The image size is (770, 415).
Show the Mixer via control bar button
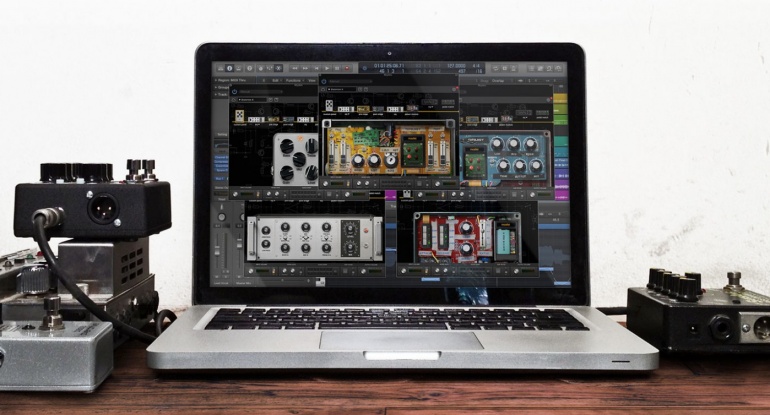click(270, 68)
